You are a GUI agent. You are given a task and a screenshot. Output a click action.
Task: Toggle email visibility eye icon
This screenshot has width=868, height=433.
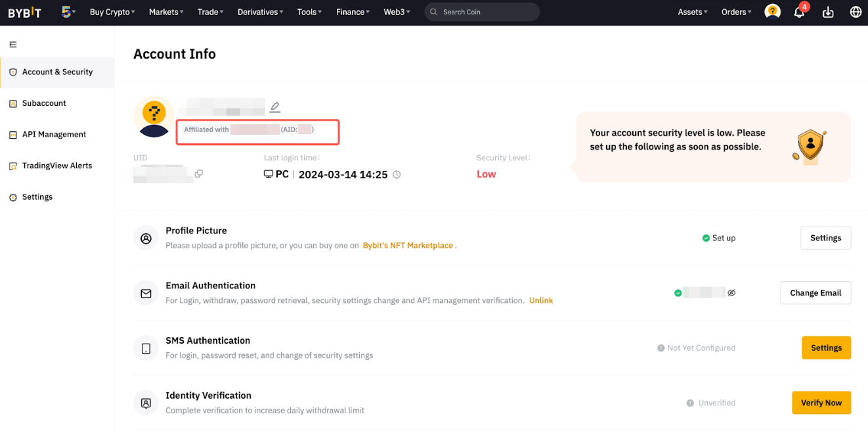pyautogui.click(x=731, y=293)
